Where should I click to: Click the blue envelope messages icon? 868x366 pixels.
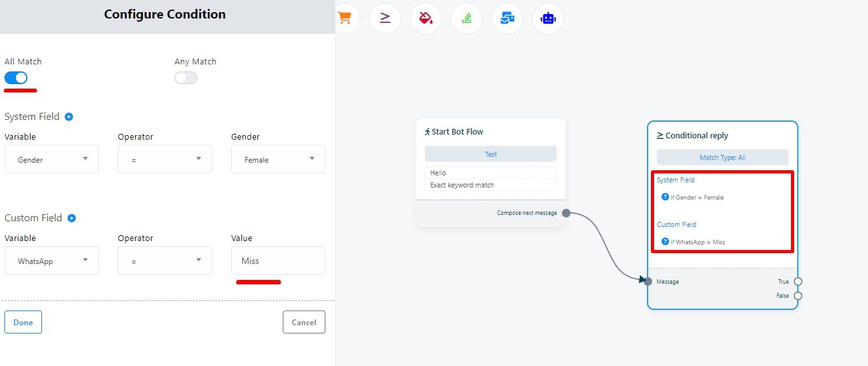coord(507,18)
